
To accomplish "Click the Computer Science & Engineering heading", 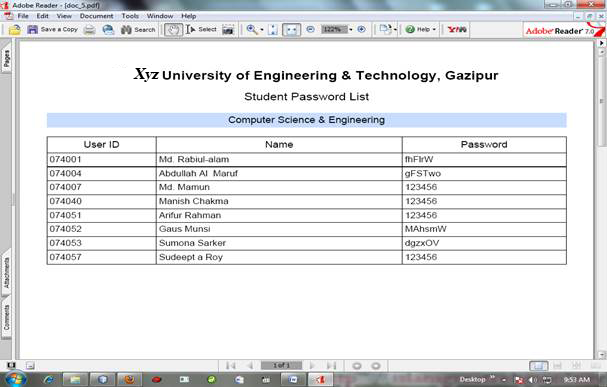I will (x=306, y=120).
